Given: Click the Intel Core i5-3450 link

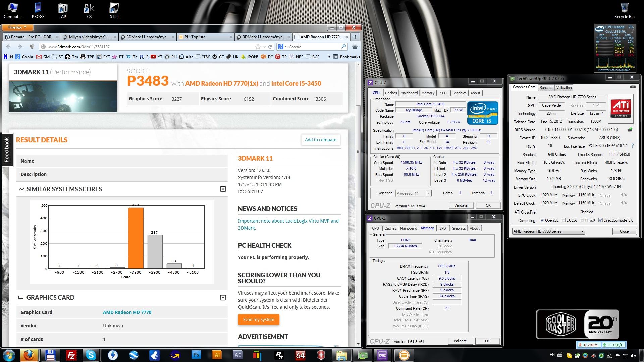Looking at the screenshot, I should coord(296,83).
